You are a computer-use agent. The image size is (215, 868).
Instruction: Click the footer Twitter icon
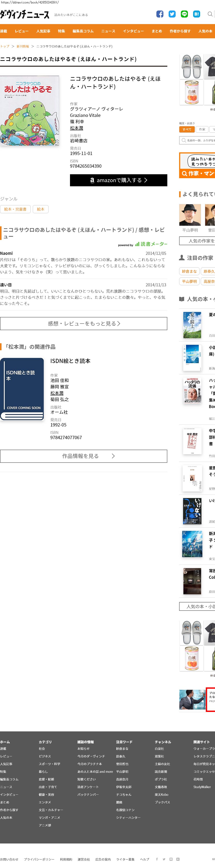point(164,859)
